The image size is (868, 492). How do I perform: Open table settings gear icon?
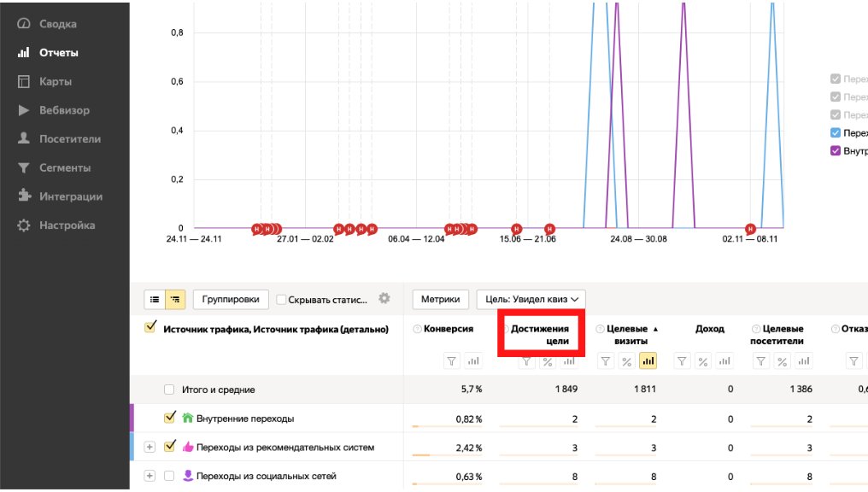coord(384,299)
